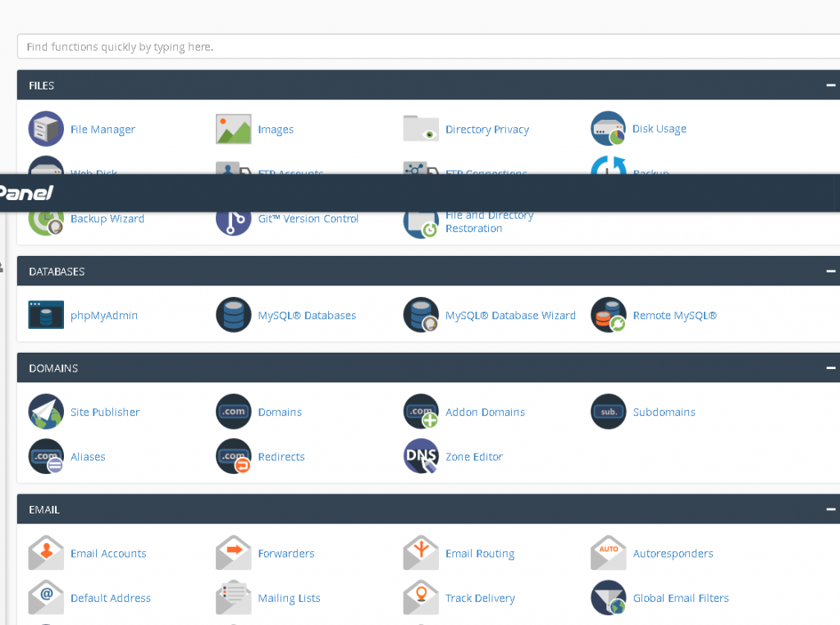The width and height of the screenshot is (840, 625).
Task: Click the Domains .com icon
Action: [x=234, y=411]
